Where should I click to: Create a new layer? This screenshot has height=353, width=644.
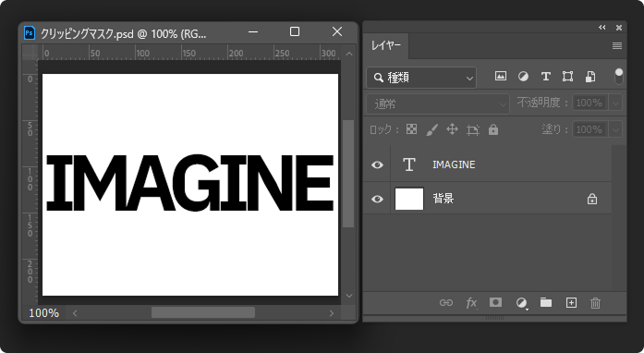click(x=571, y=303)
